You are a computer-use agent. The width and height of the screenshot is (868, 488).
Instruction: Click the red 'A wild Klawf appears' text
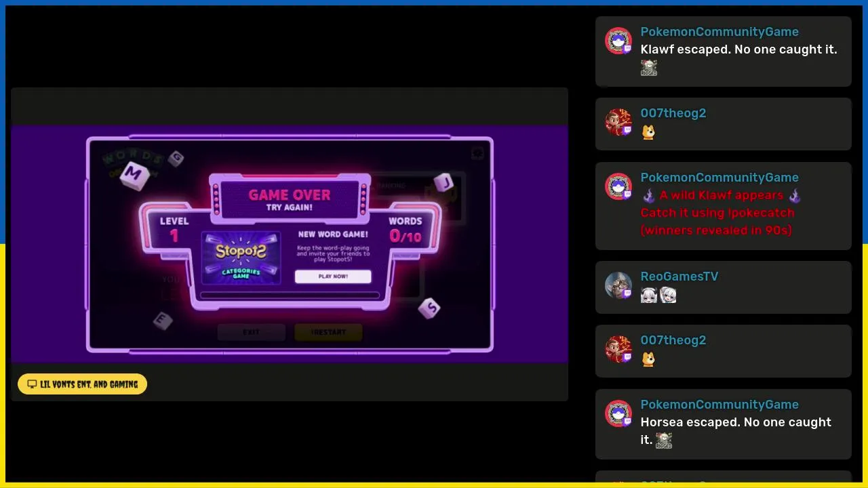click(x=722, y=195)
